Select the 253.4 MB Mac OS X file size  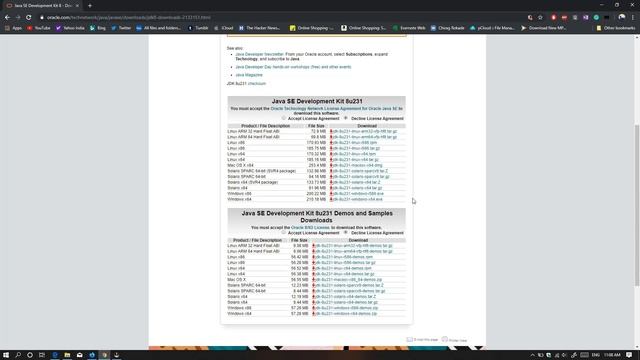[x=318, y=165]
